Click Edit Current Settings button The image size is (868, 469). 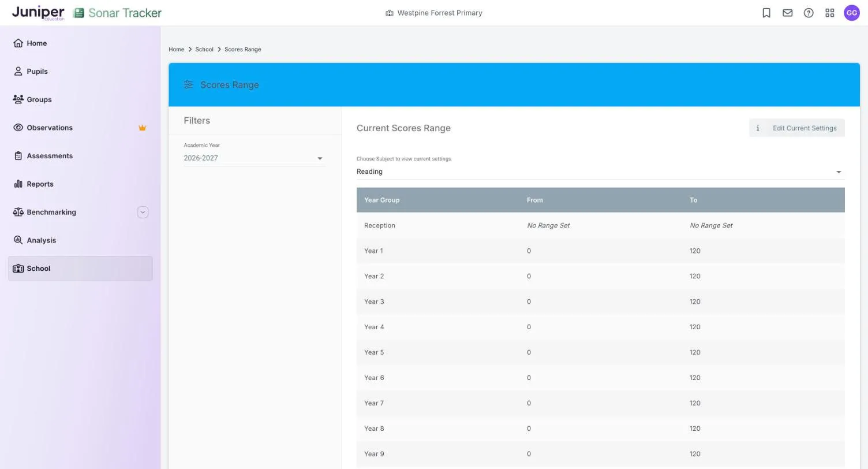(x=796, y=128)
